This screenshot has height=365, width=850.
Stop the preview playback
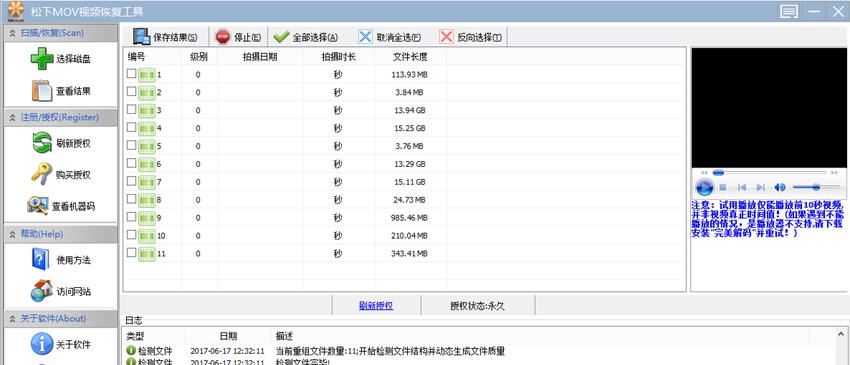pyautogui.click(x=723, y=188)
